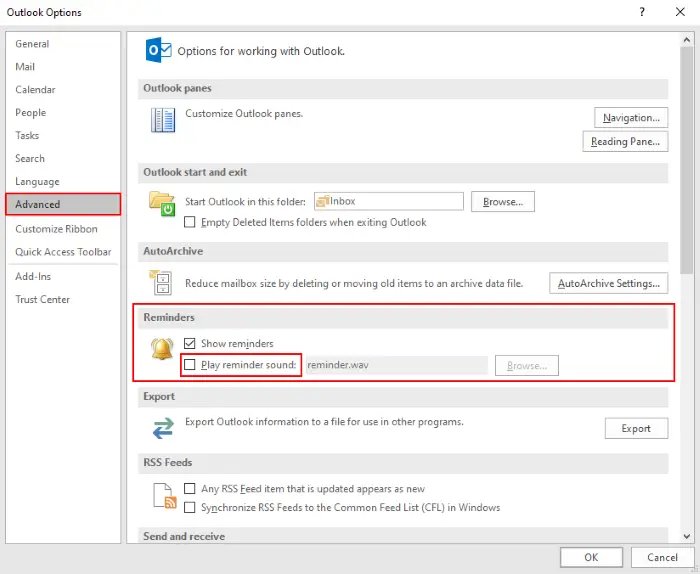Click the reminder sound Browse... button

point(527,365)
